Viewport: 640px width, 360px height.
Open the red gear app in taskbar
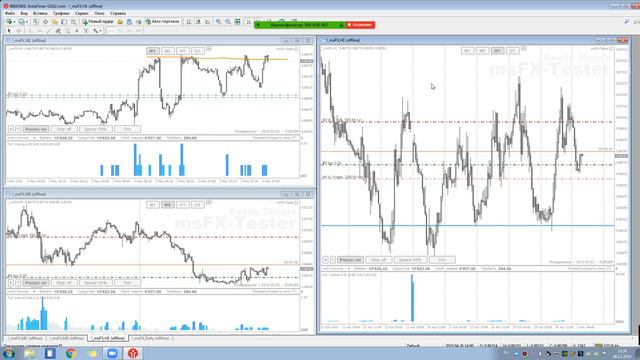[x=133, y=353]
